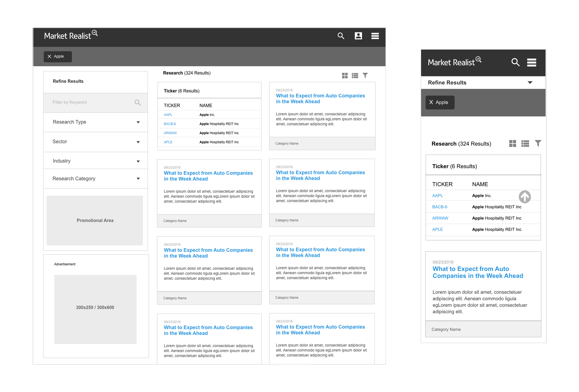The height and width of the screenshot is (392, 579).
Task: Switch to grid view in desktop results
Action: pyautogui.click(x=345, y=75)
